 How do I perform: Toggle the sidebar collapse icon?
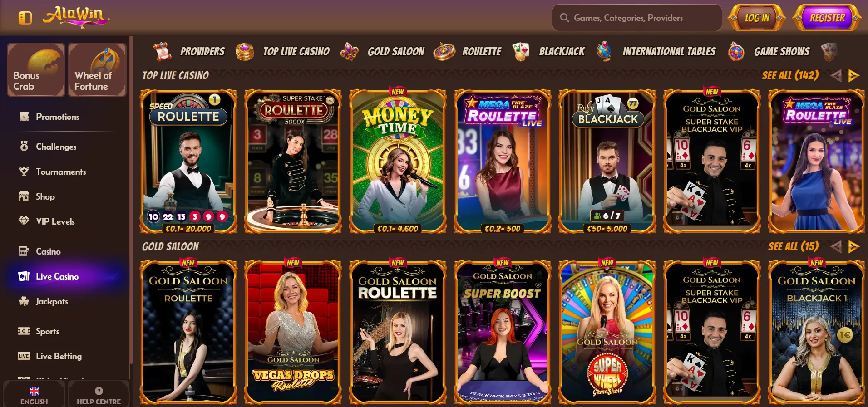click(25, 18)
